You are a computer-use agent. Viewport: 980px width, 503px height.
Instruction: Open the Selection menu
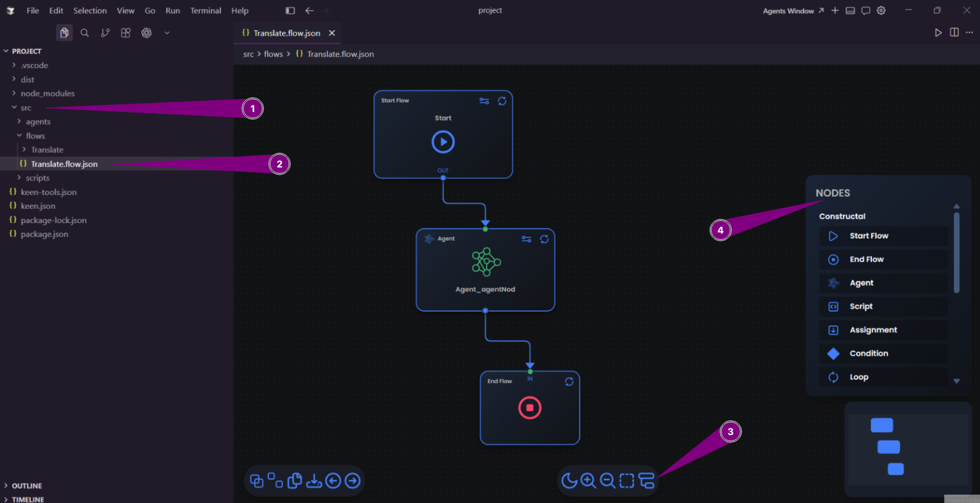click(90, 11)
